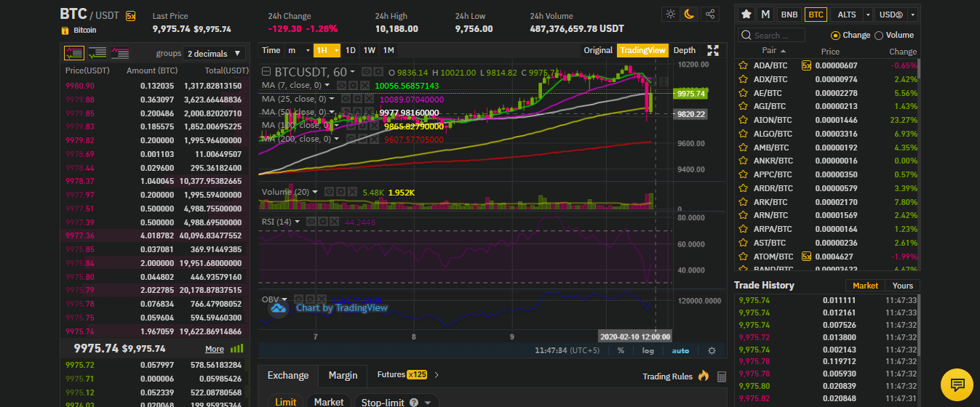This screenshot has height=407, width=980.
Task: Open the calculator icon near Trading Rules
Action: tap(722, 376)
